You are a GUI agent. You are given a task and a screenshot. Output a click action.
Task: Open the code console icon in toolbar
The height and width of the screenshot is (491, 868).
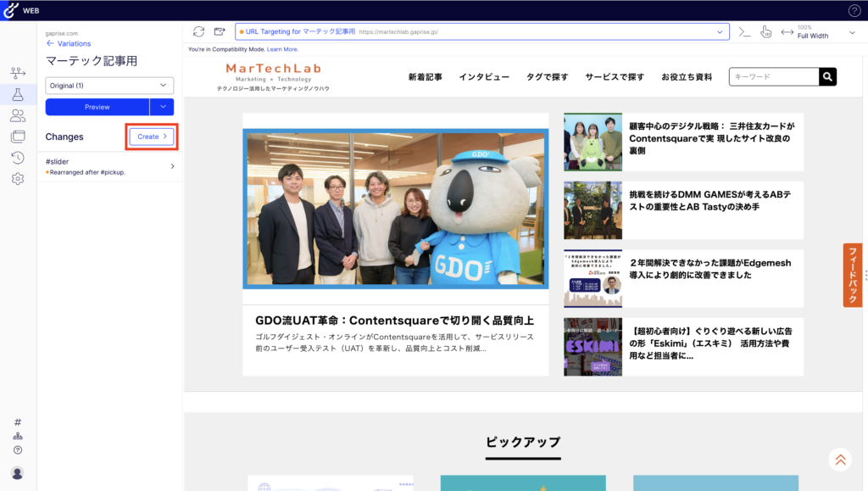click(744, 31)
